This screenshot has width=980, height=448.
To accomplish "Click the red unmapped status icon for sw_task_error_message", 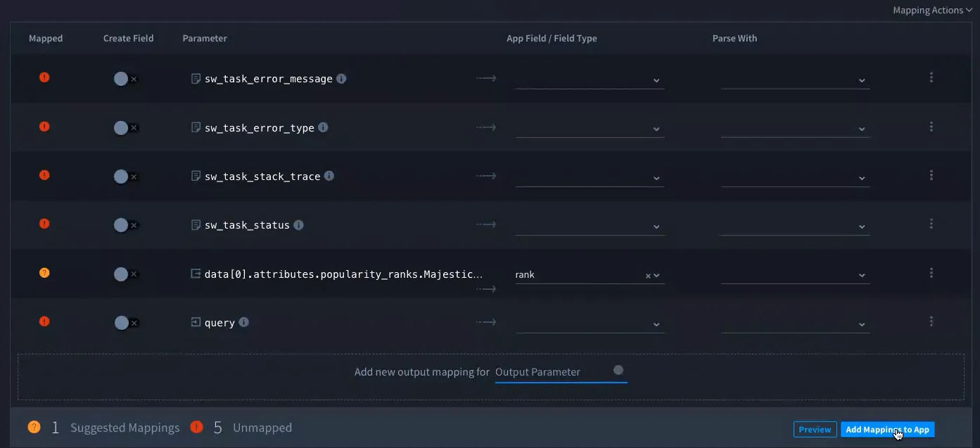I will (x=44, y=77).
